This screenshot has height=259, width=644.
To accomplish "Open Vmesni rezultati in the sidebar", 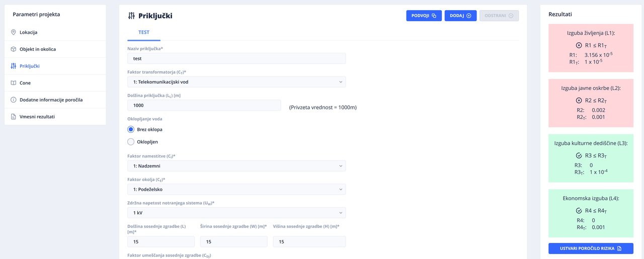I will 37,117.
